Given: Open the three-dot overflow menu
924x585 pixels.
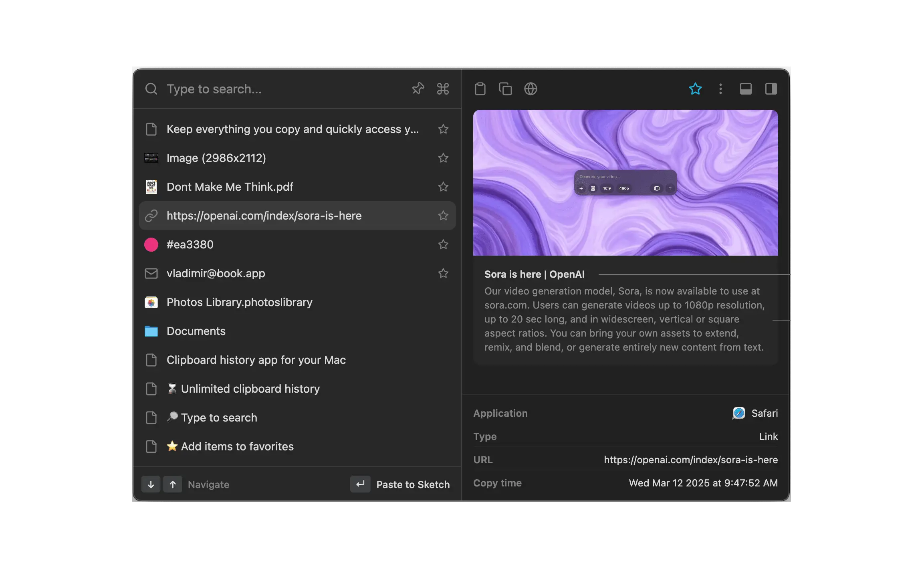Looking at the screenshot, I should pos(720,89).
